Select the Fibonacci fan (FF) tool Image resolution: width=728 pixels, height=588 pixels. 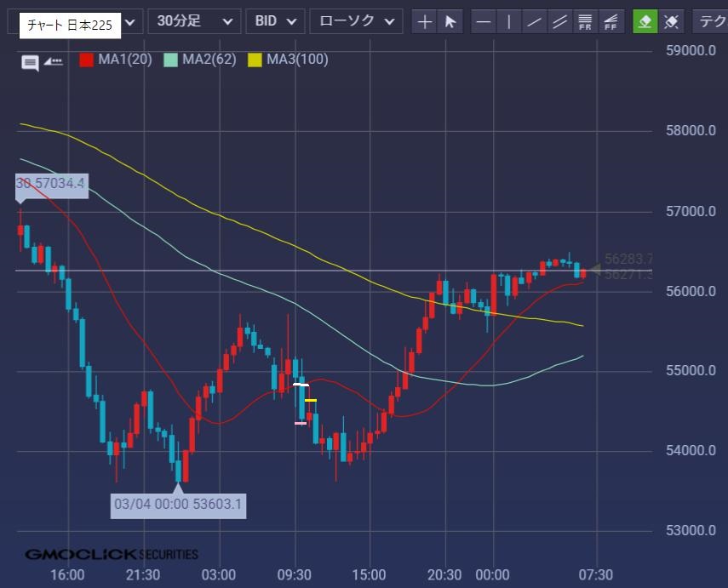point(610,21)
